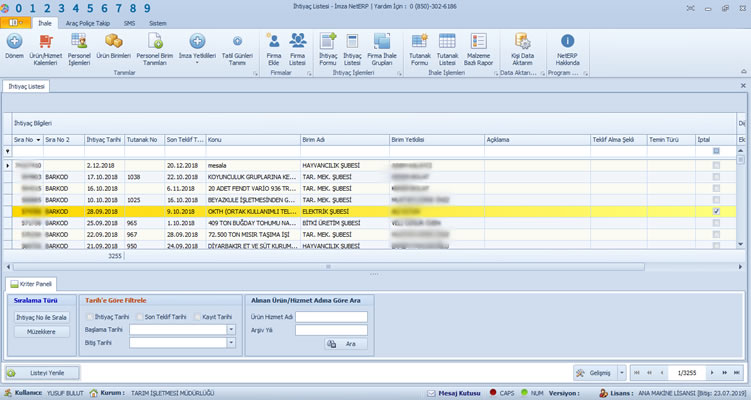This screenshot has width=751, height=400.
Task: Open Ürün Birimleri icon
Action: pos(114,42)
